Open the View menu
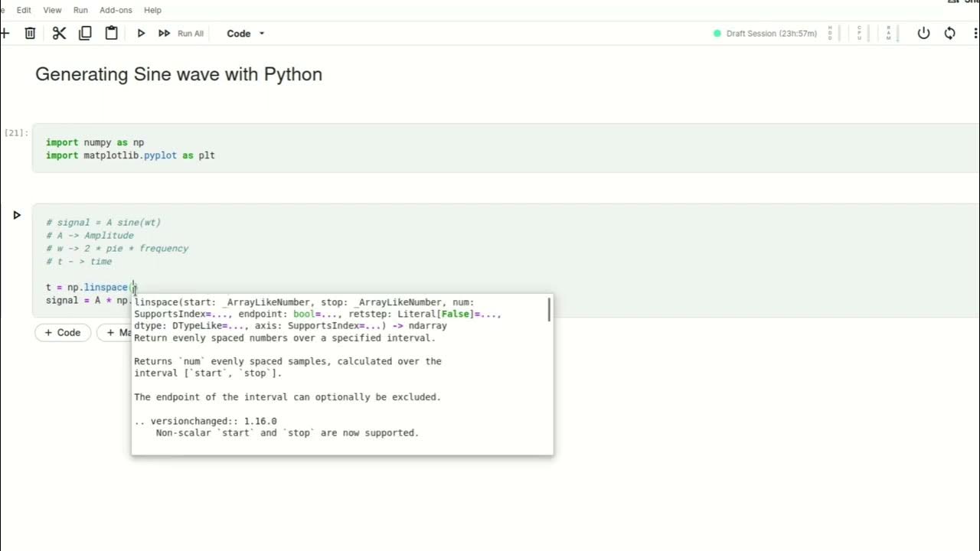This screenshot has width=980, height=551. (52, 10)
